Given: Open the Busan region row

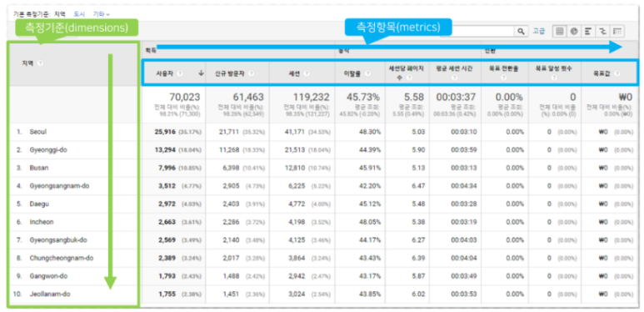Looking at the screenshot, I should [39, 168].
